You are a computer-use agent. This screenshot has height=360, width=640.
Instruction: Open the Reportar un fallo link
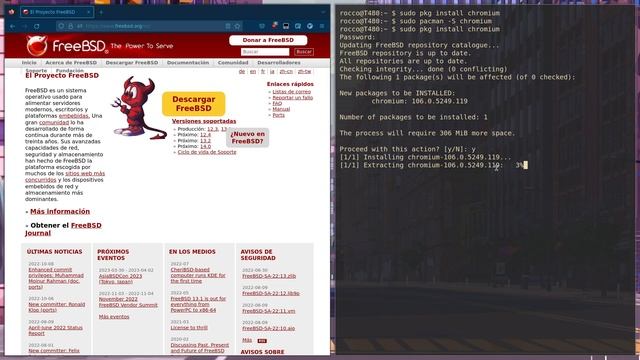[293, 98]
